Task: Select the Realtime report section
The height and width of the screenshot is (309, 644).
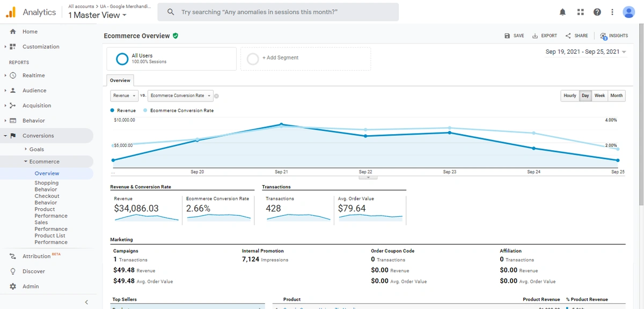Action: [33, 75]
